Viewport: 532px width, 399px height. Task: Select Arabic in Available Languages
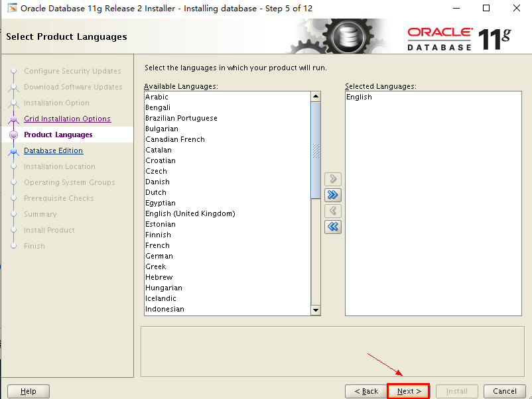coord(228,97)
